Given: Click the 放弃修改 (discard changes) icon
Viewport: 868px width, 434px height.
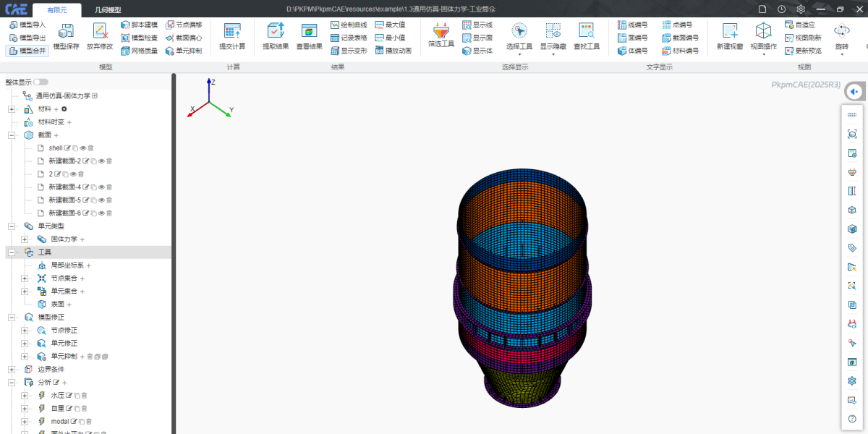Looking at the screenshot, I should pyautogui.click(x=100, y=32).
